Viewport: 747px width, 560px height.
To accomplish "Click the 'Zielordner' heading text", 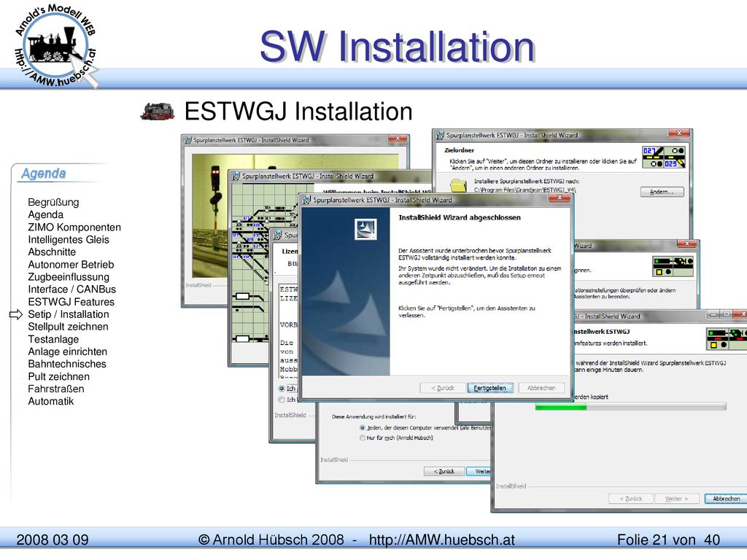I will pos(460,150).
